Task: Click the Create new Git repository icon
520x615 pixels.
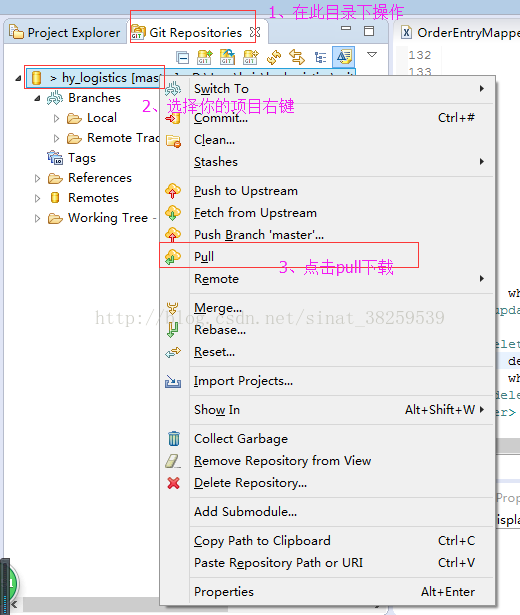Action: click(251, 57)
